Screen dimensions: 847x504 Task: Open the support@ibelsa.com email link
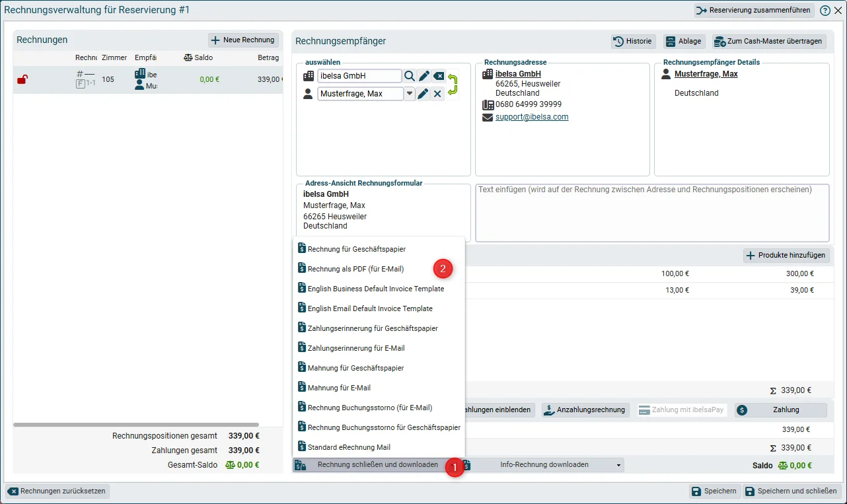coord(532,117)
